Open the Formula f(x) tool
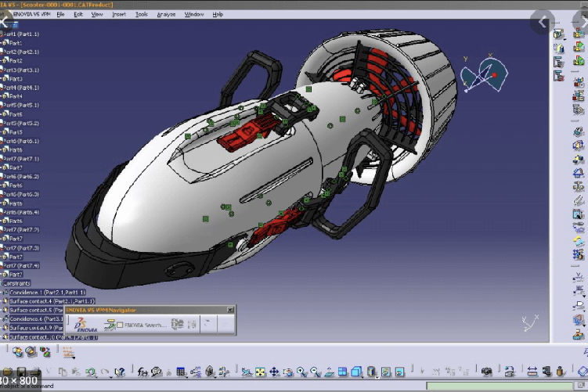The height and width of the screenshot is (392, 588). coord(143,372)
